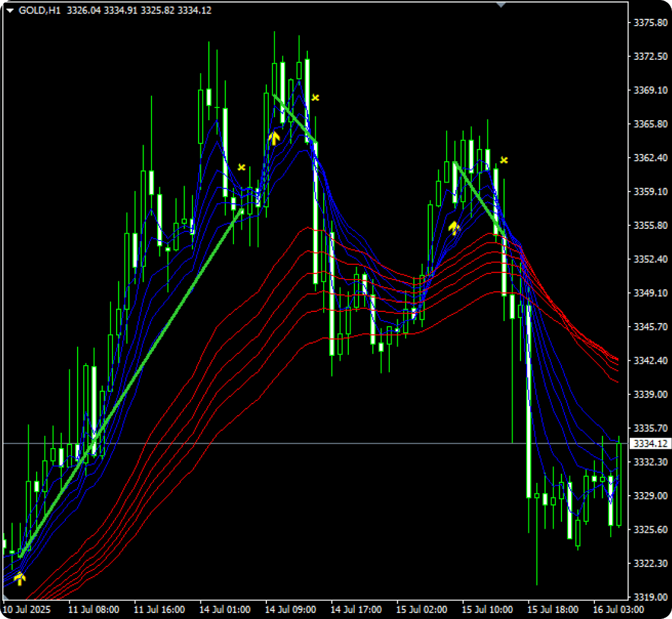This screenshot has height=619, width=672.
Task: Click the yellow X marker near 15 Jul 10:00
Action: pos(504,160)
